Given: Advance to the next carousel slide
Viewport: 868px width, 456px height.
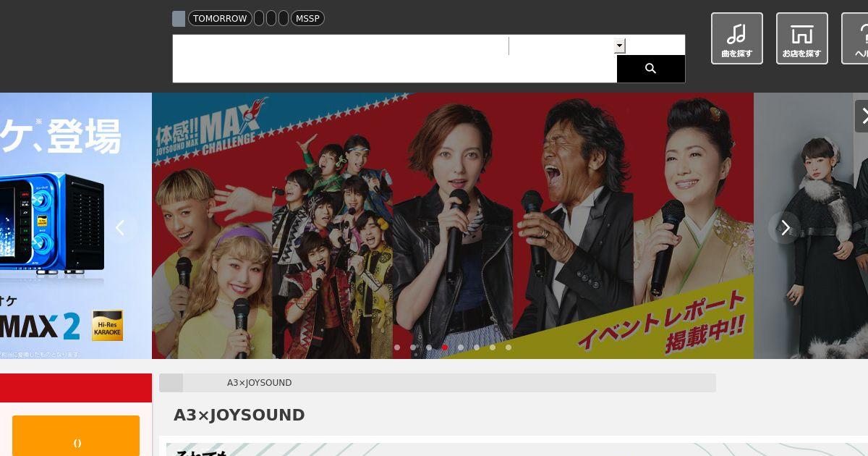Looking at the screenshot, I should coord(785,228).
